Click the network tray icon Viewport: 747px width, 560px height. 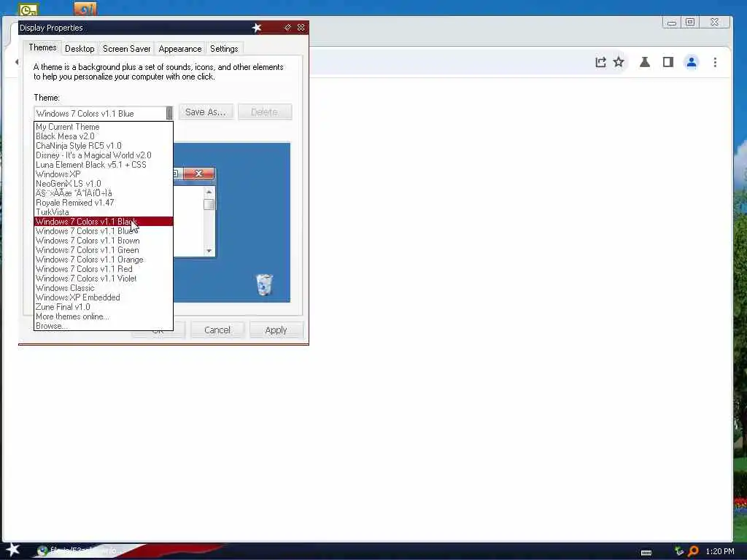679,551
